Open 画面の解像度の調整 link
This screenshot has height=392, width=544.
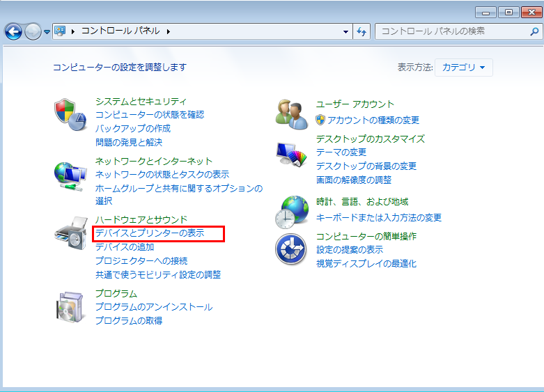click(353, 180)
